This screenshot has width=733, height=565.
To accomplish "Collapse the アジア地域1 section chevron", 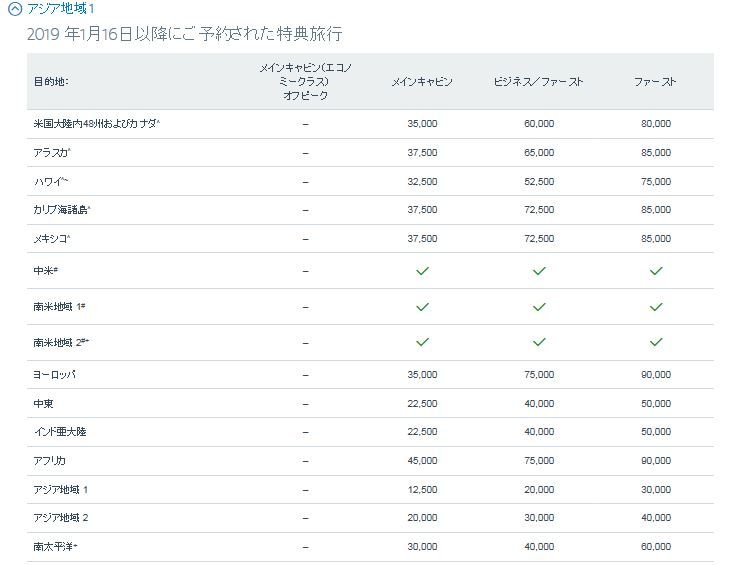I will [12, 8].
